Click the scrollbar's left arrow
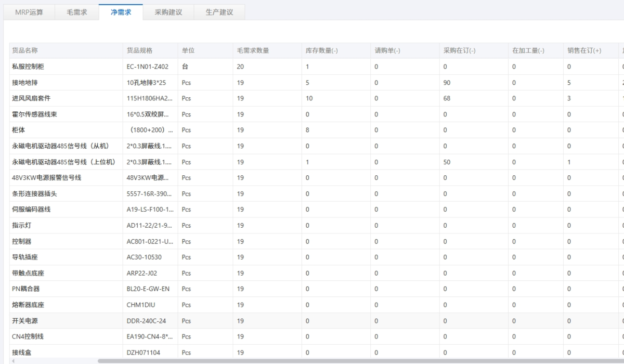This screenshot has height=364, width=624. tap(12, 360)
